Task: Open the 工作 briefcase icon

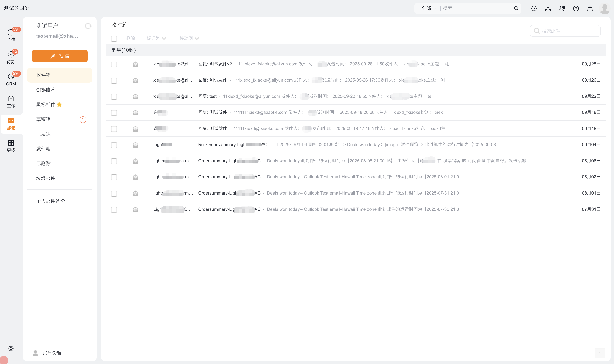Action: [x=11, y=99]
